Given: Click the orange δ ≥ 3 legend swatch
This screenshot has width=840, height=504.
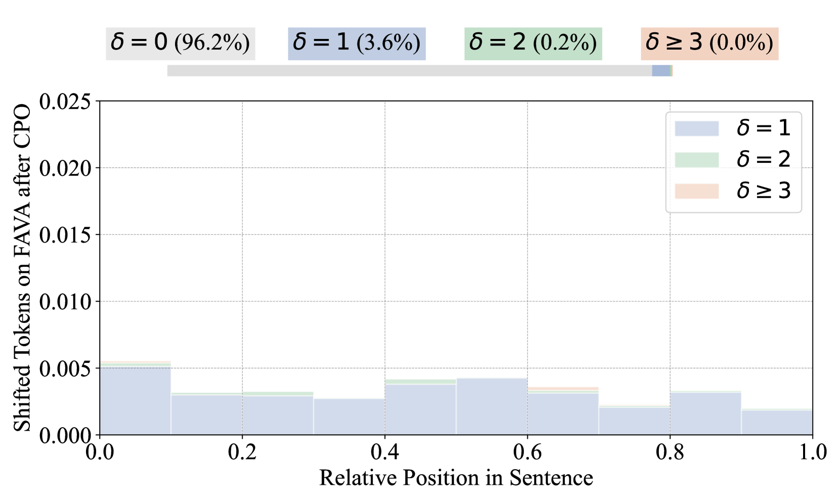Looking at the screenshot, I should click(x=696, y=191).
